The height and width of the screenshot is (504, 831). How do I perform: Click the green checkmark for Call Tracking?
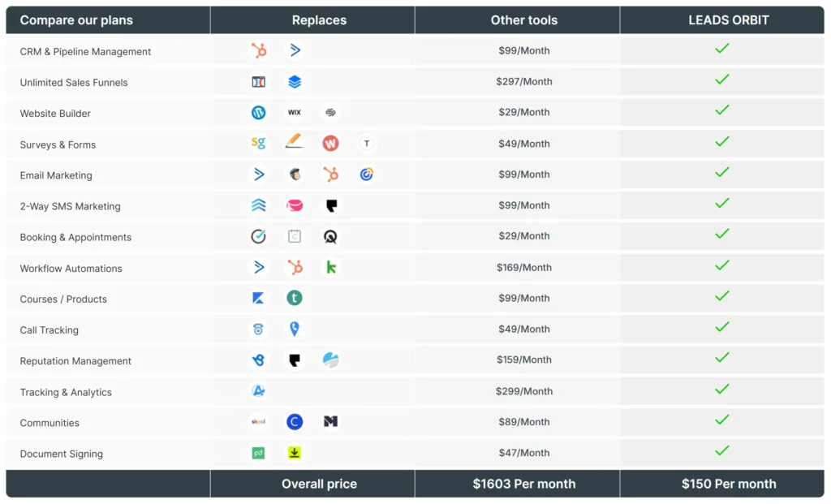coord(721,327)
